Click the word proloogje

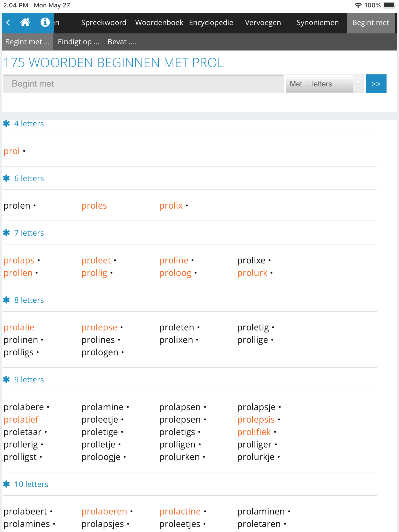click(x=101, y=457)
